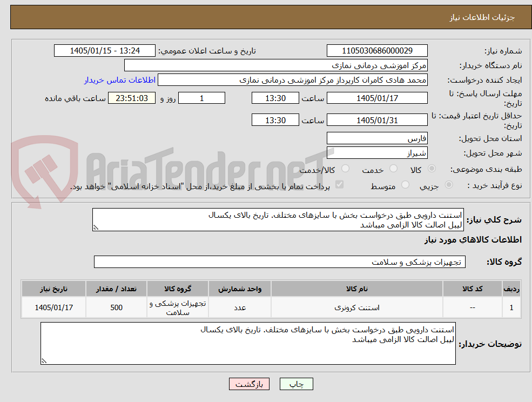Click the بازگشت back button

(249, 384)
